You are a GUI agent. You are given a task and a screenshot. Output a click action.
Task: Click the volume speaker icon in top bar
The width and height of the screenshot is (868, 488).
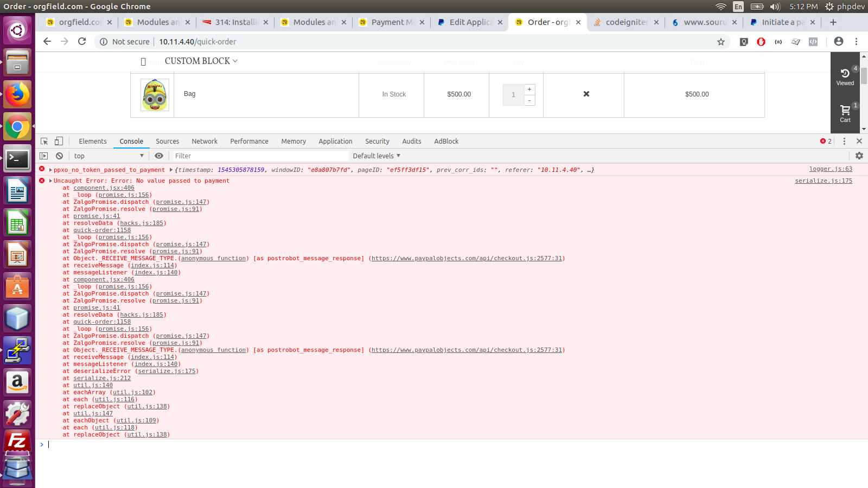click(777, 7)
